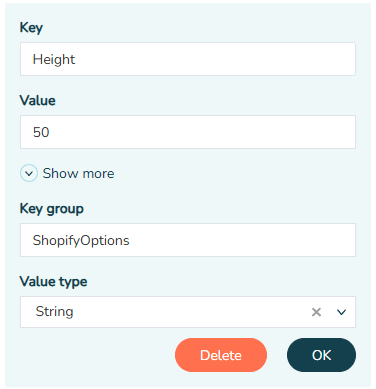
Task: Click the String text in Value type
Action: point(54,312)
